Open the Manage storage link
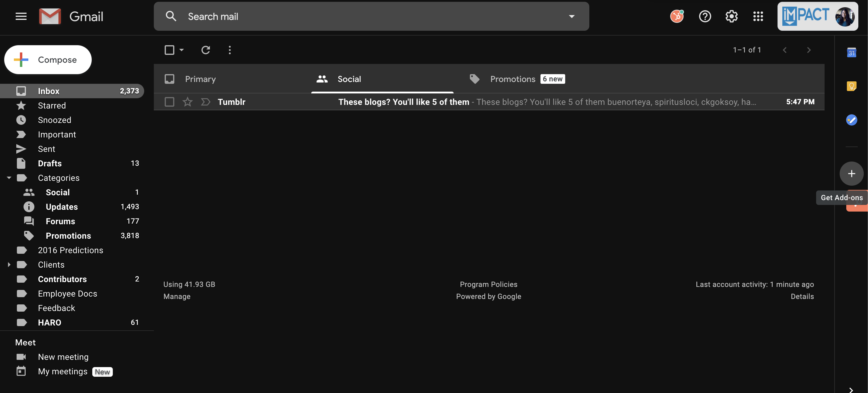The height and width of the screenshot is (393, 868). click(x=177, y=296)
